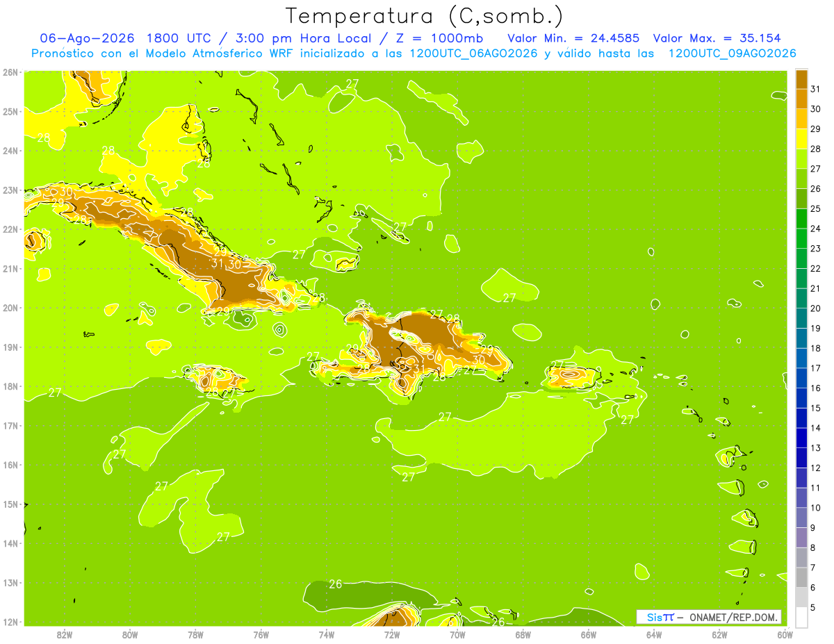Click the "70W" longitude axis label
This screenshot has height=644, width=834.
tap(457, 635)
